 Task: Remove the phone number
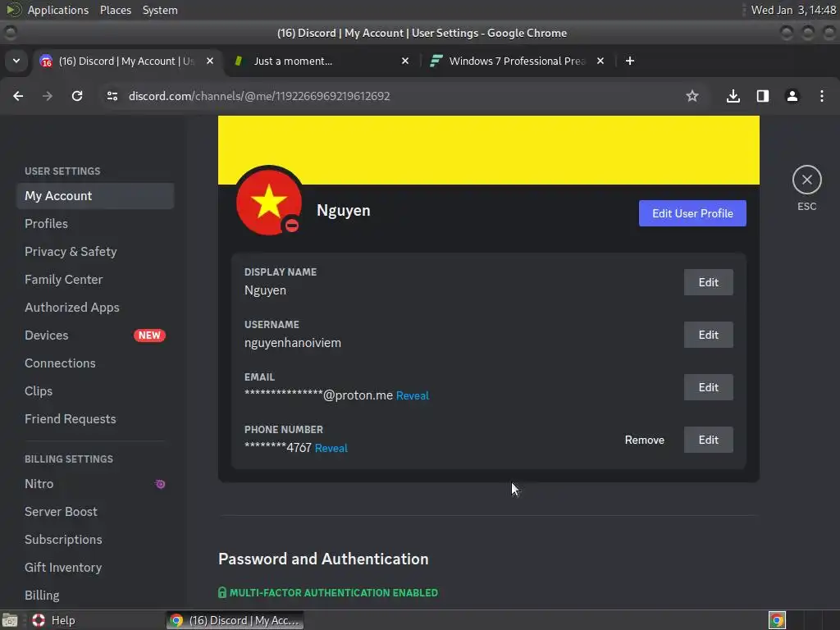point(645,440)
